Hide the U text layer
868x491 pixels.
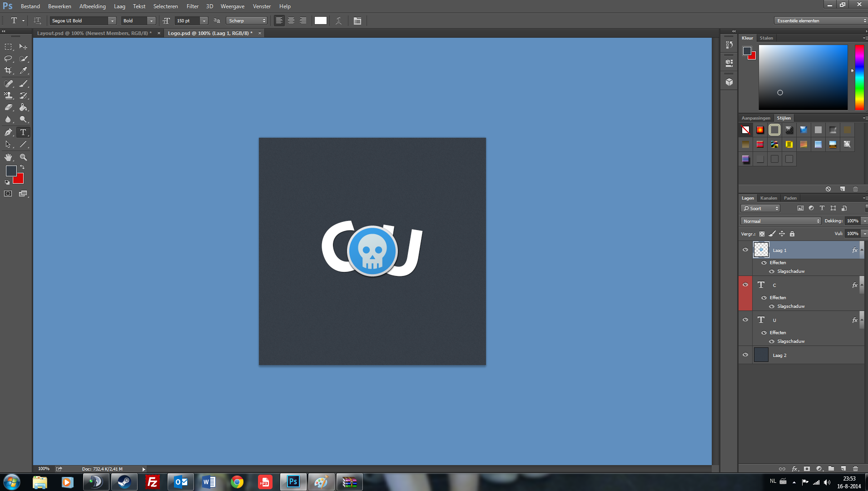(x=745, y=320)
